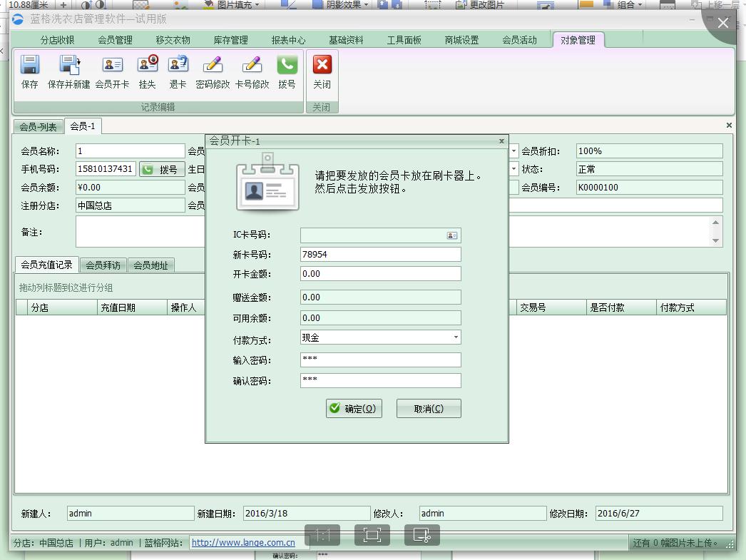Open the 会员开卡 card issue tool
746x560 pixels.
coord(112,72)
